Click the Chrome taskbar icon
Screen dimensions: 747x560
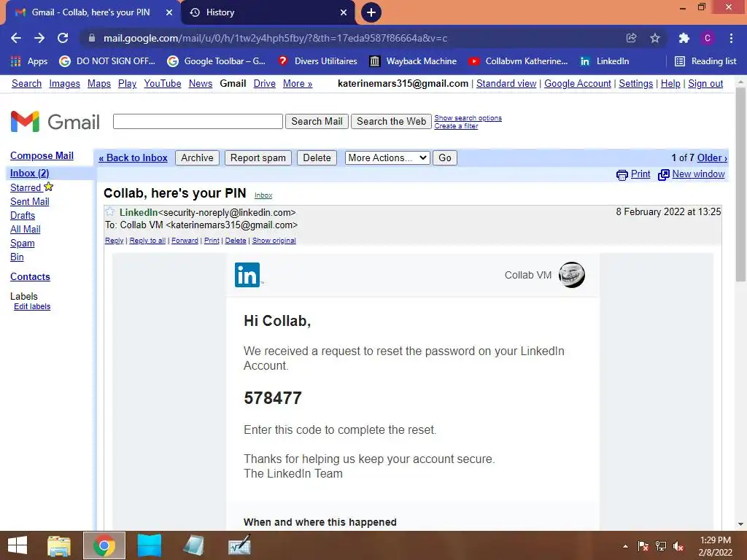pyautogui.click(x=104, y=545)
